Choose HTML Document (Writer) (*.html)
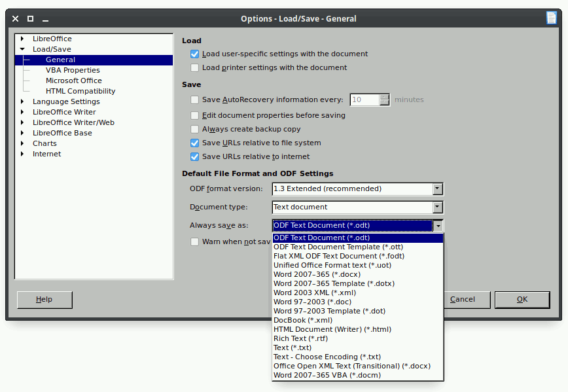 pos(357,329)
